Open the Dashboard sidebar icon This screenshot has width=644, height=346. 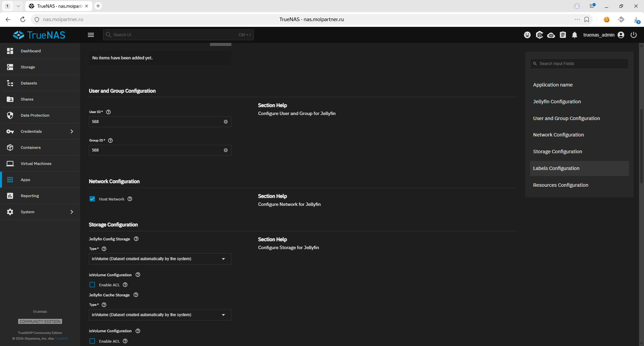pos(10,51)
